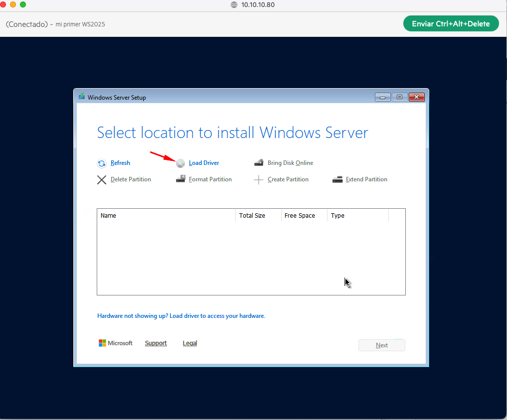Select the Load Driver icon
This screenshot has height=420, width=507.
pyautogui.click(x=180, y=163)
